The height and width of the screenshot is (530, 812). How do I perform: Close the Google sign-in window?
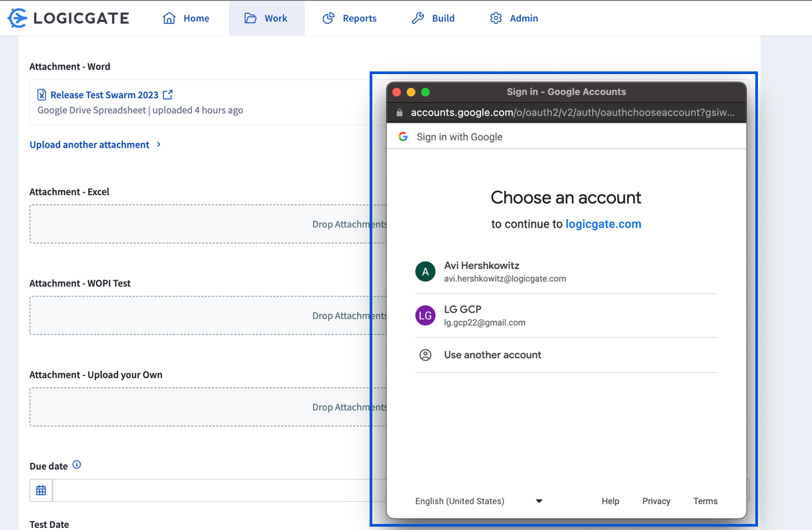click(396, 92)
